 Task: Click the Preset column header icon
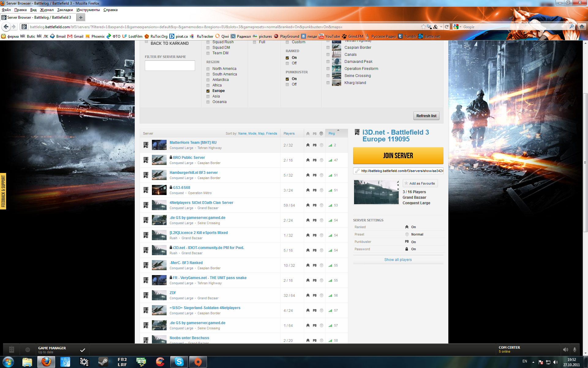coord(321,133)
